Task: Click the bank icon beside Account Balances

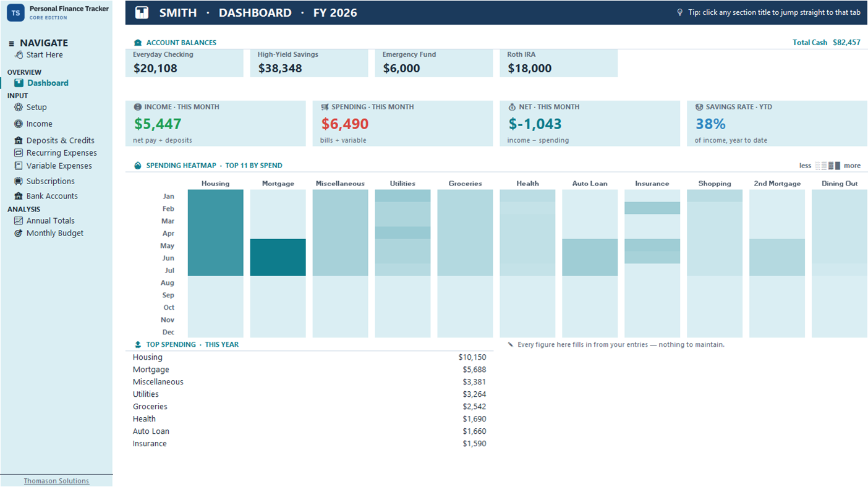Action: tap(138, 43)
